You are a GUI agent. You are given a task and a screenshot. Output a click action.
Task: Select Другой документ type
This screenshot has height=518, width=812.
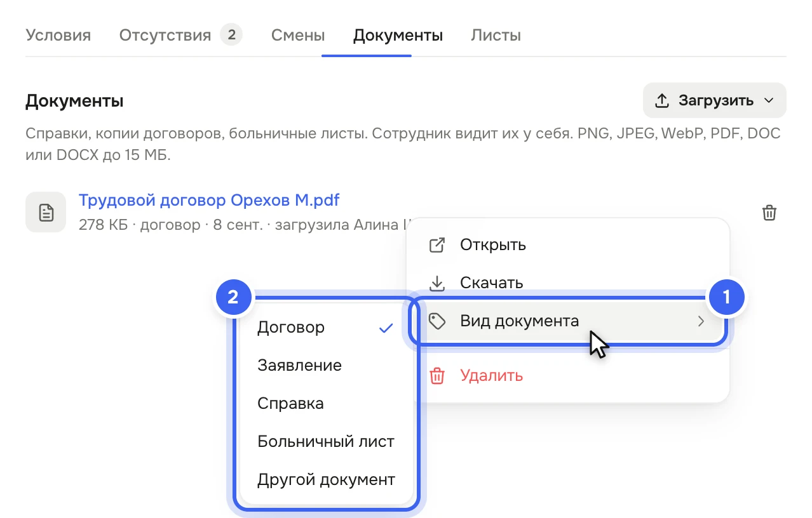pos(326,480)
